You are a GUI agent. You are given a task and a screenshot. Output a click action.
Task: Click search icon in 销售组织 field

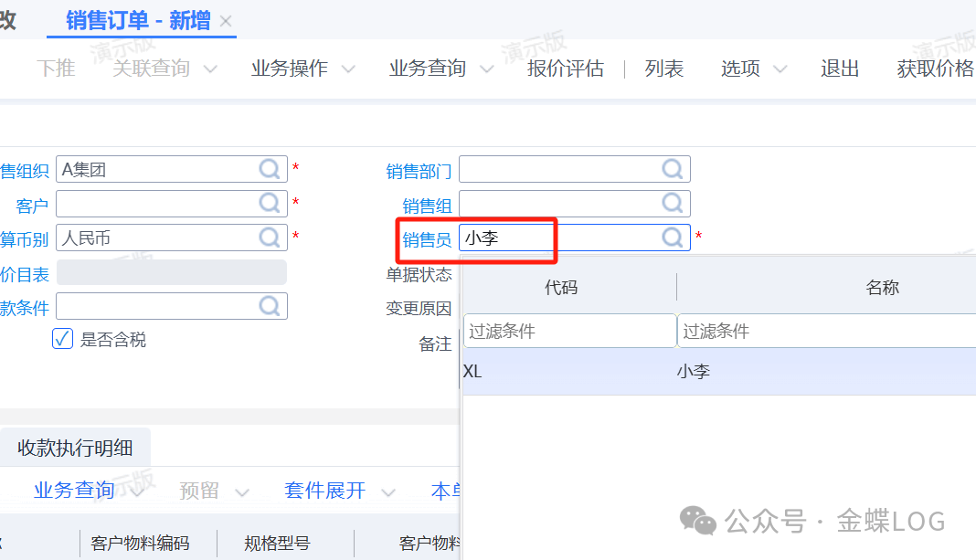(270, 169)
